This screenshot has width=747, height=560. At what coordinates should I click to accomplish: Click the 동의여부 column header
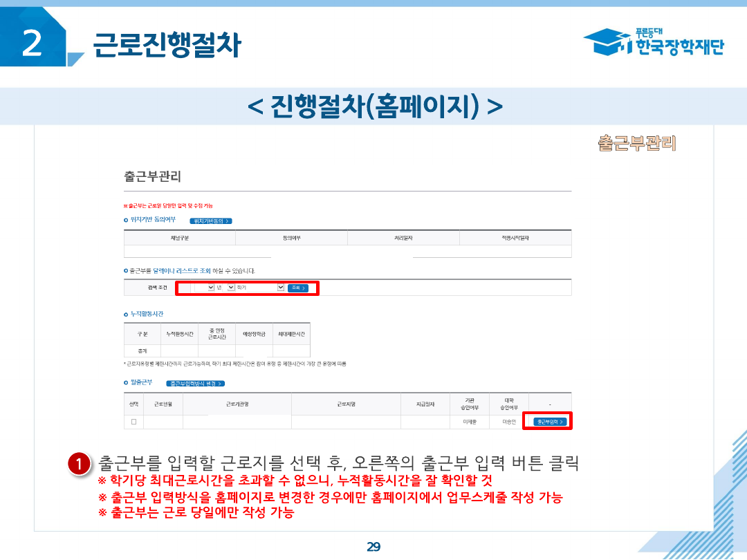pyautogui.click(x=291, y=238)
